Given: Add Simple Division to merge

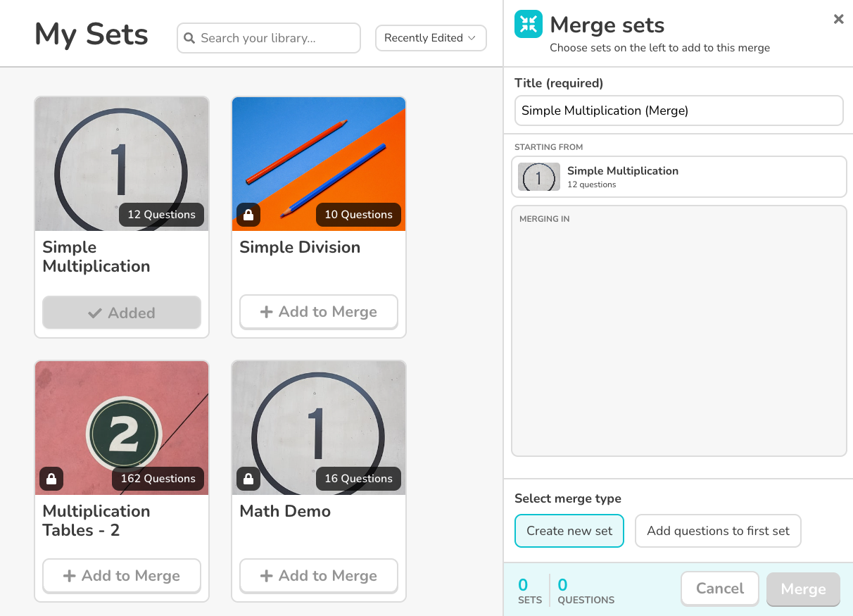Looking at the screenshot, I should click(x=319, y=312).
